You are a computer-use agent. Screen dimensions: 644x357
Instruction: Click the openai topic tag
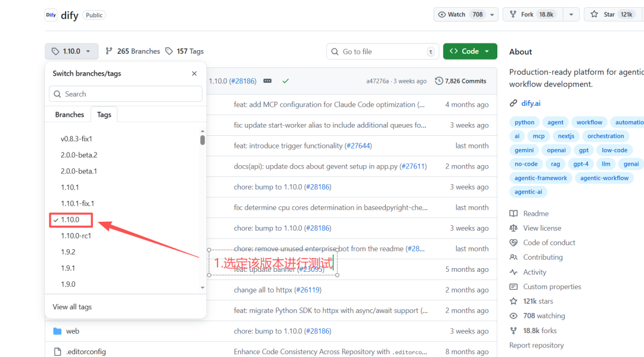point(556,150)
